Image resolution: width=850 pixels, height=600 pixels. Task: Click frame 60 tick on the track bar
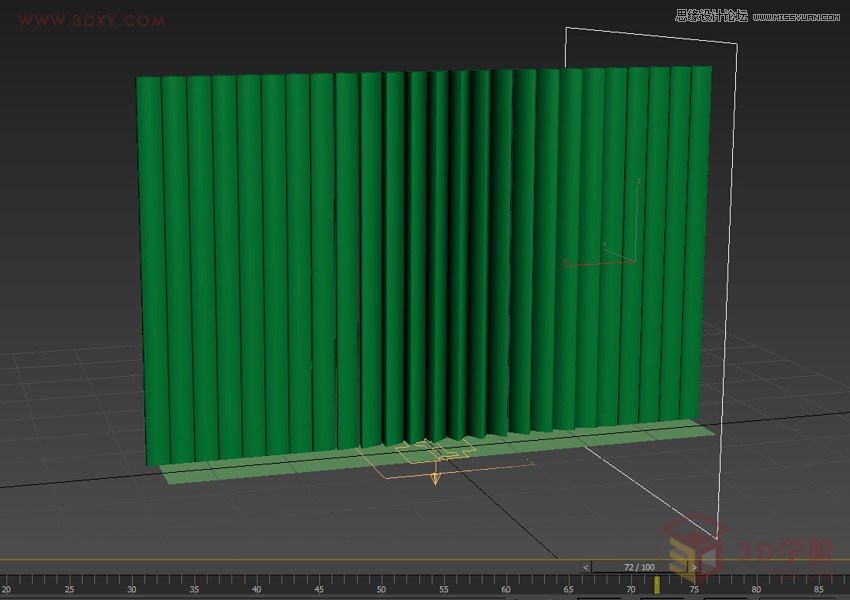505,584
